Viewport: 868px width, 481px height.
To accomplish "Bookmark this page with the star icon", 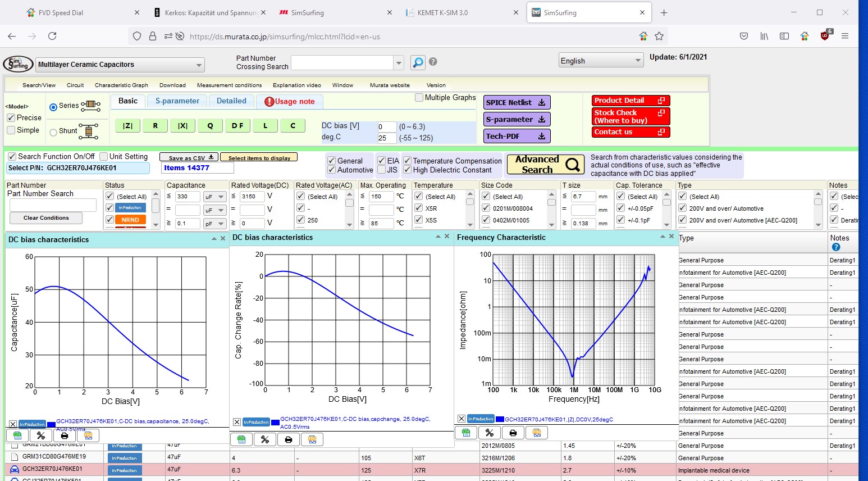I will click(x=659, y=36).
